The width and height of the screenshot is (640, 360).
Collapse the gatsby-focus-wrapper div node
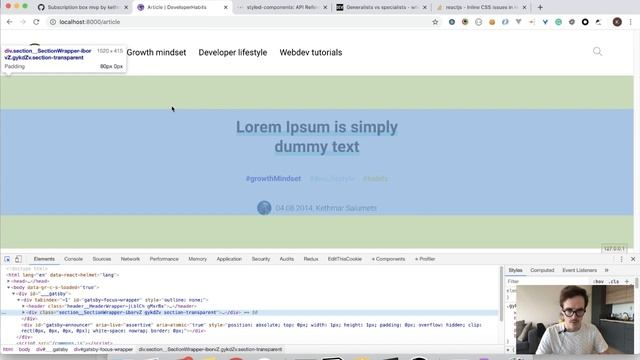click(x=18, y=300)
